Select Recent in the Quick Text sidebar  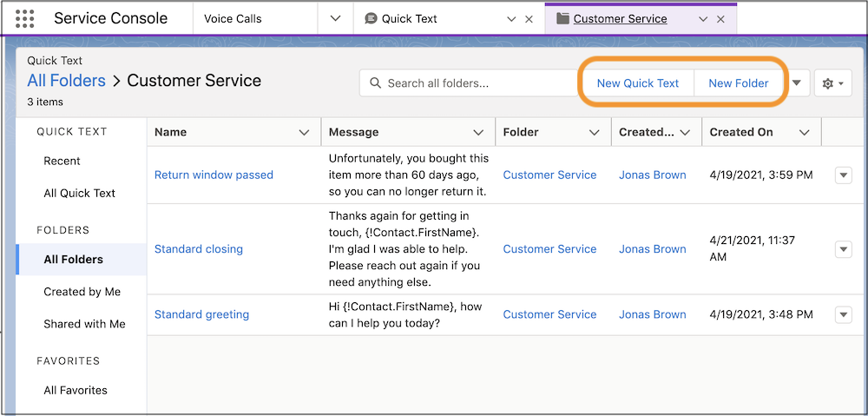coord(62,162)
